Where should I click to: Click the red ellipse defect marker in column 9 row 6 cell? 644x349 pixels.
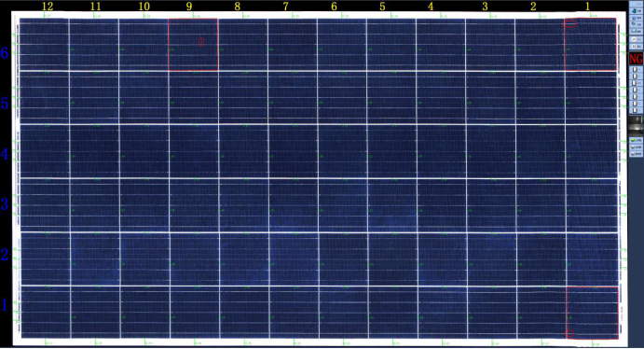pos(201,42)
